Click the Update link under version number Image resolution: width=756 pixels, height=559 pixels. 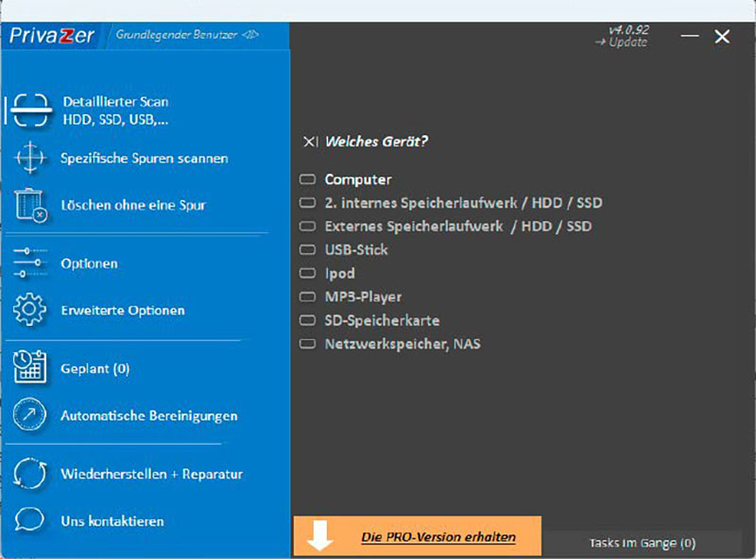pyautogui.click(x=621, y=42)
